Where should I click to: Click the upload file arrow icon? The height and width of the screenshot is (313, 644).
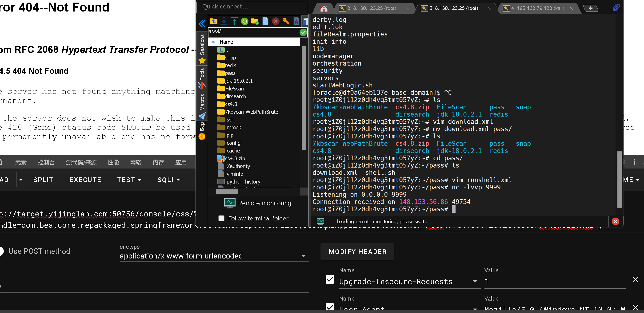(x=234, y=21)
